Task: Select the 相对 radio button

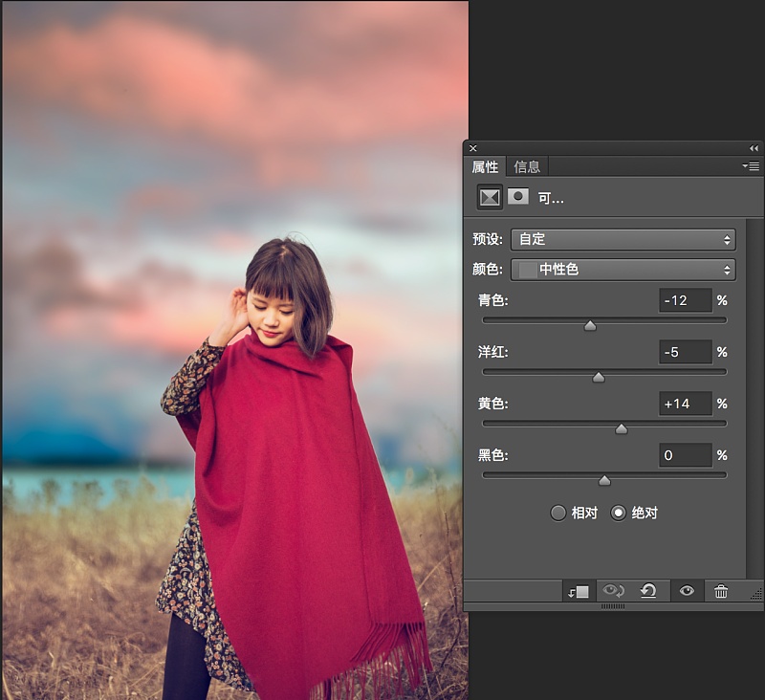Action: point(558,514)
